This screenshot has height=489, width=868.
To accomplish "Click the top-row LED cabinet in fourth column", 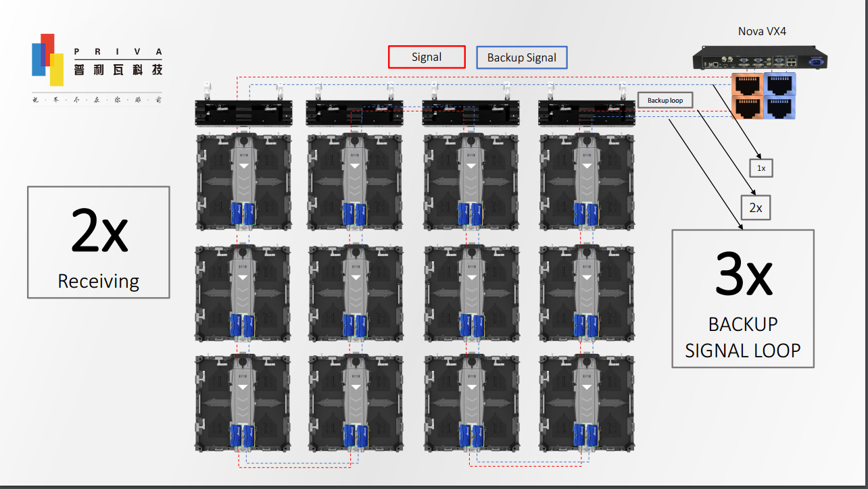I will (x=587, y=182).
